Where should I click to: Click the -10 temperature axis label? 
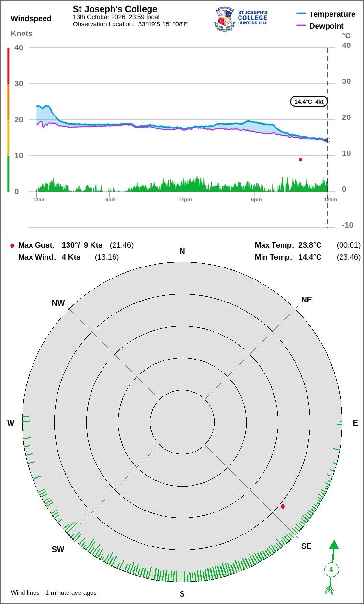[348, 225]
